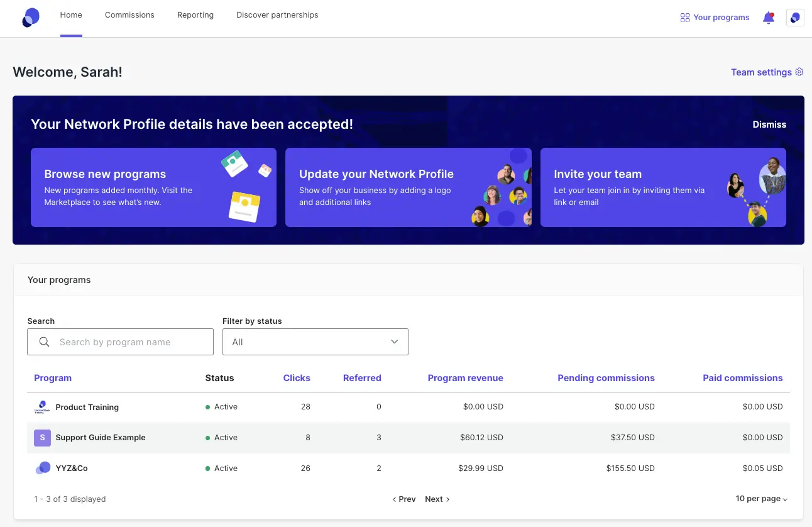Open the Browse new programs card
This screenshot has width=812, height=527.
[x=153, y=187]
